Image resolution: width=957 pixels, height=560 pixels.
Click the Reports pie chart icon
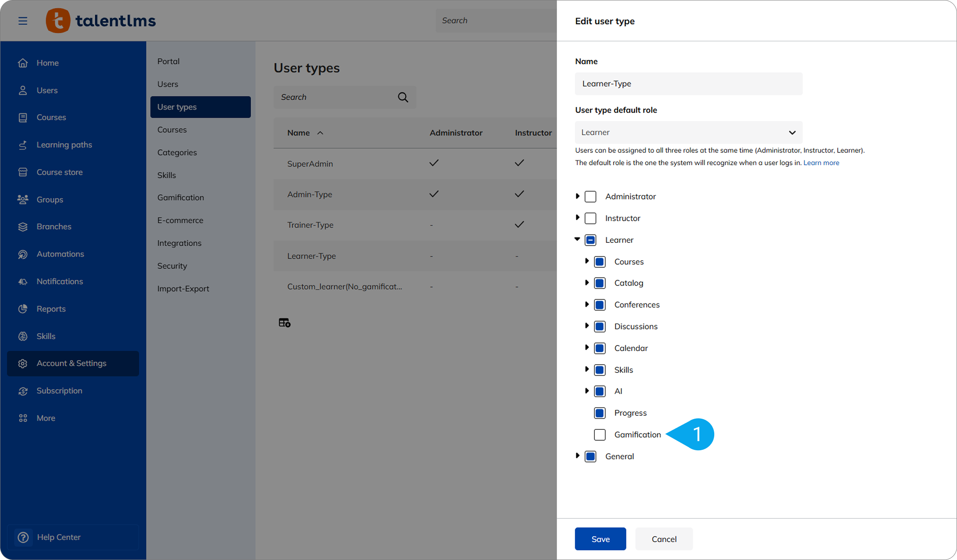tap(23, 309)
